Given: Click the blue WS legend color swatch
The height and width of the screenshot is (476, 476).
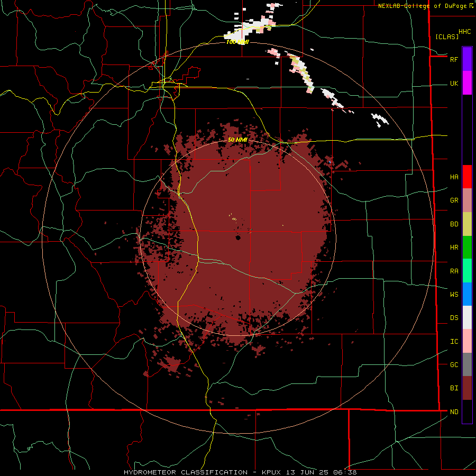Looking at the screenshot, I should point(467,294).
